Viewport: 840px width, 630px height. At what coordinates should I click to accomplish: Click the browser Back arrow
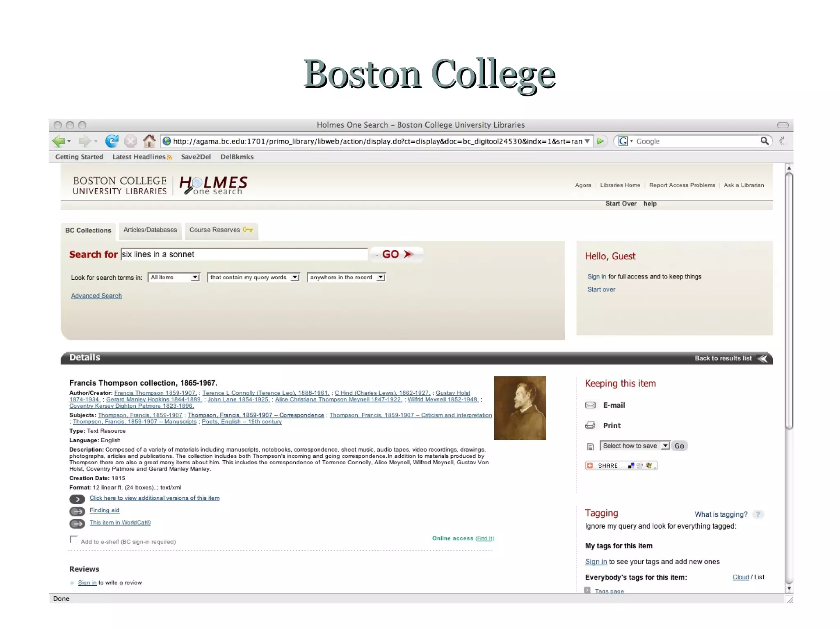[58, 141]
